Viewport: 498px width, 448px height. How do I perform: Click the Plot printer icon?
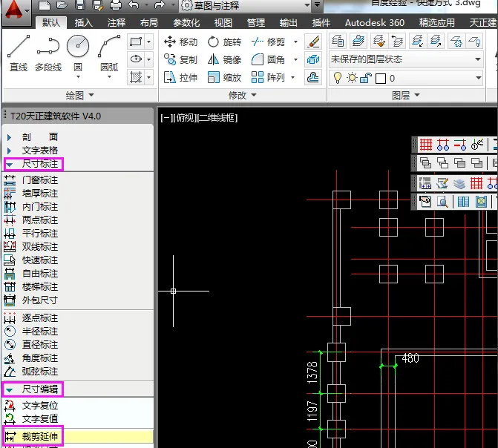tap(116, 4)
